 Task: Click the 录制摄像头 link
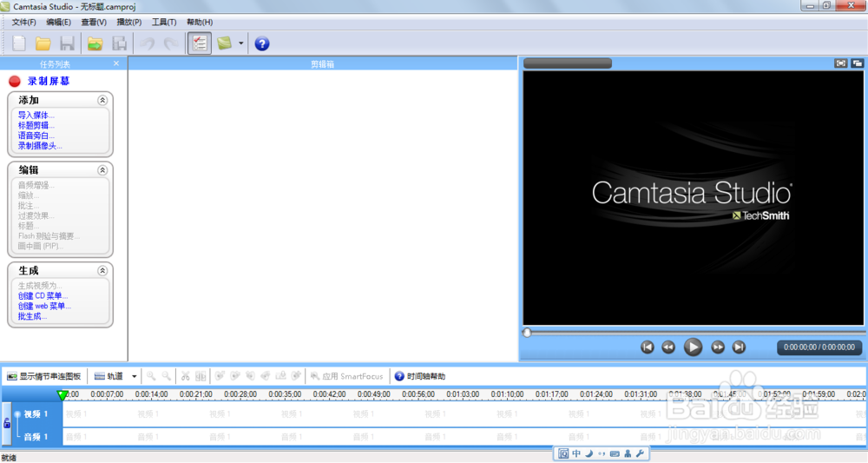pyautogui.click(x=40, y=146)
